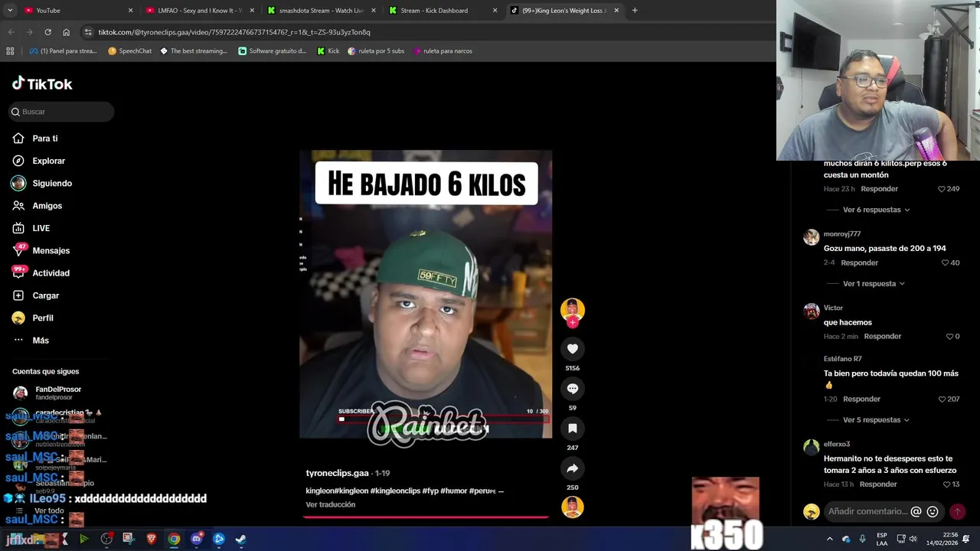Go to browser home page

pos(67,32)
